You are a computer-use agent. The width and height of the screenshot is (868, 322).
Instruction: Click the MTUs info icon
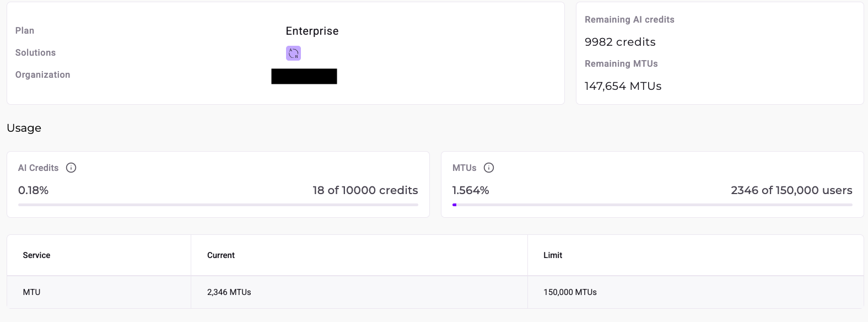pos(489,168)
